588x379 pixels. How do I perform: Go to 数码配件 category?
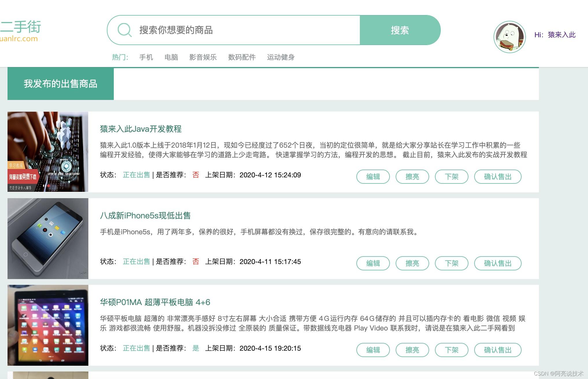click(242, 57)
